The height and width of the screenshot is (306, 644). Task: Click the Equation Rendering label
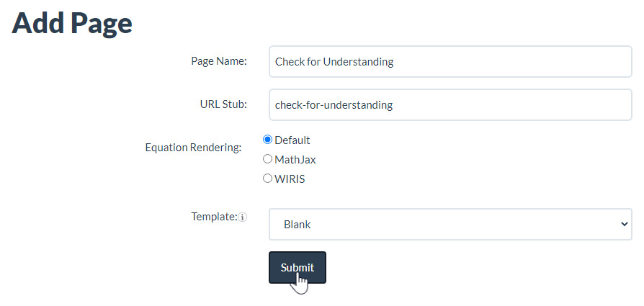[x=193, y=148]
